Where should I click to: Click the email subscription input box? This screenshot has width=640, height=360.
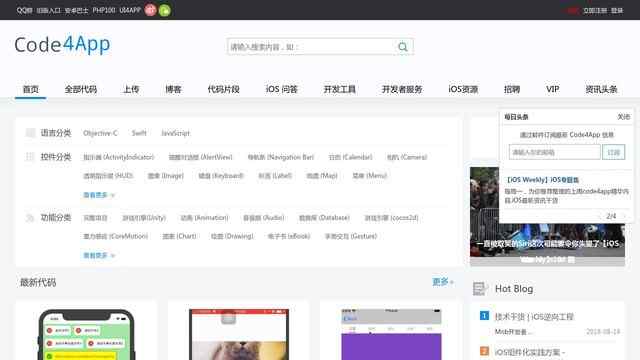tap(554, 152)
